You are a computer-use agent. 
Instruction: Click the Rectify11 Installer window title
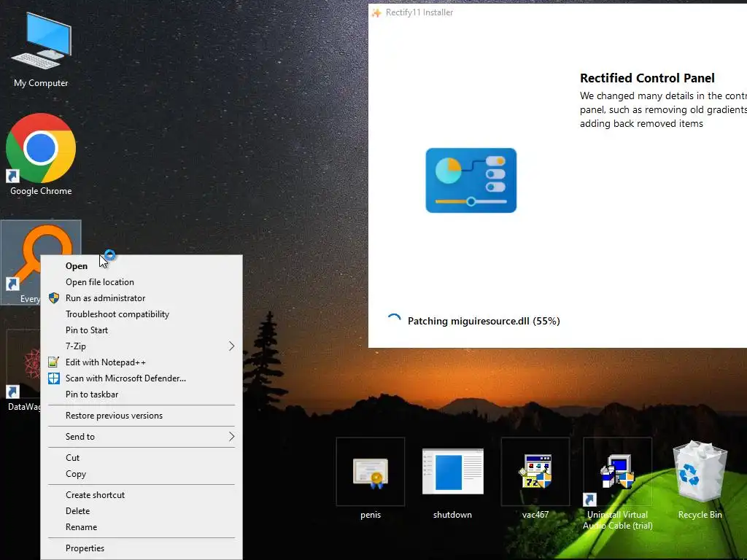[419, 12]
